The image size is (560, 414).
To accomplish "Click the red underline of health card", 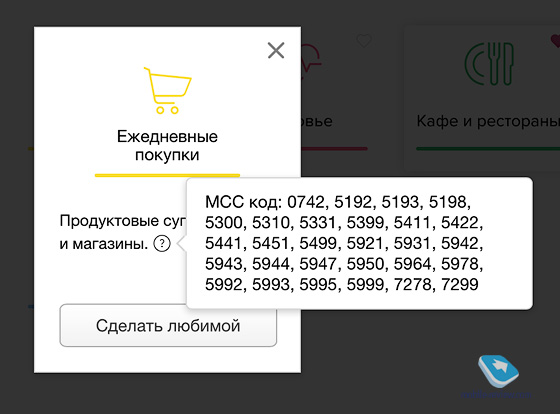I will point(334,149).
